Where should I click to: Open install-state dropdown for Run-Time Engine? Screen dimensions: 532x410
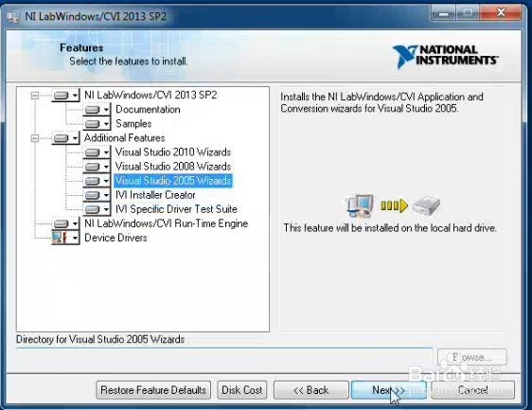[x=66, y=223]
